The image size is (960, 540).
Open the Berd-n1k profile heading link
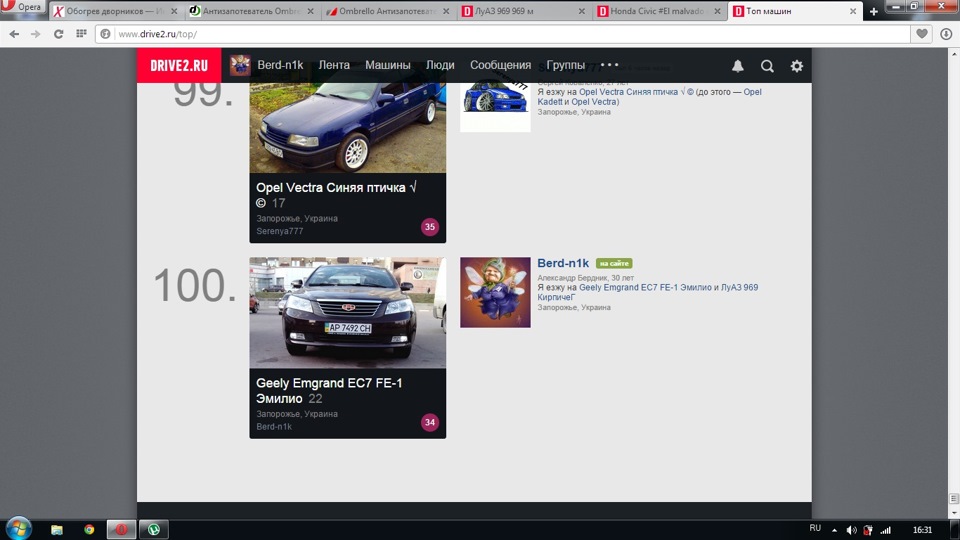(563, 263)
